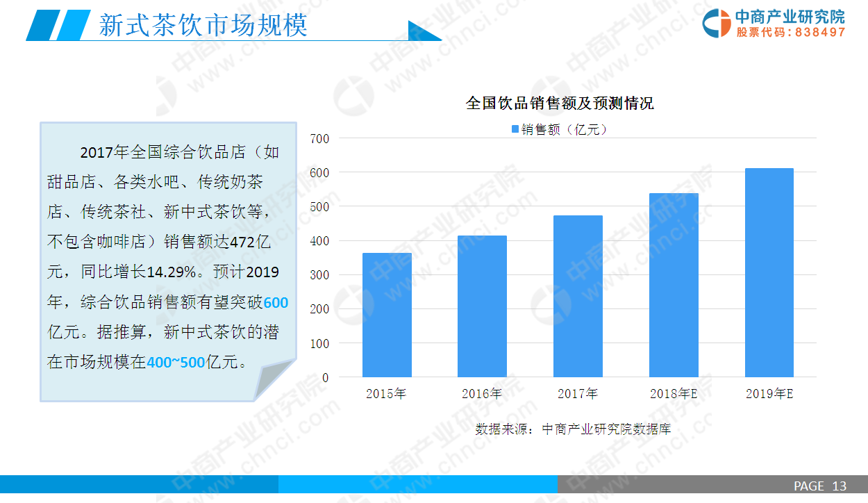Click the PAGE 13 label in footer

coord(820,486)
